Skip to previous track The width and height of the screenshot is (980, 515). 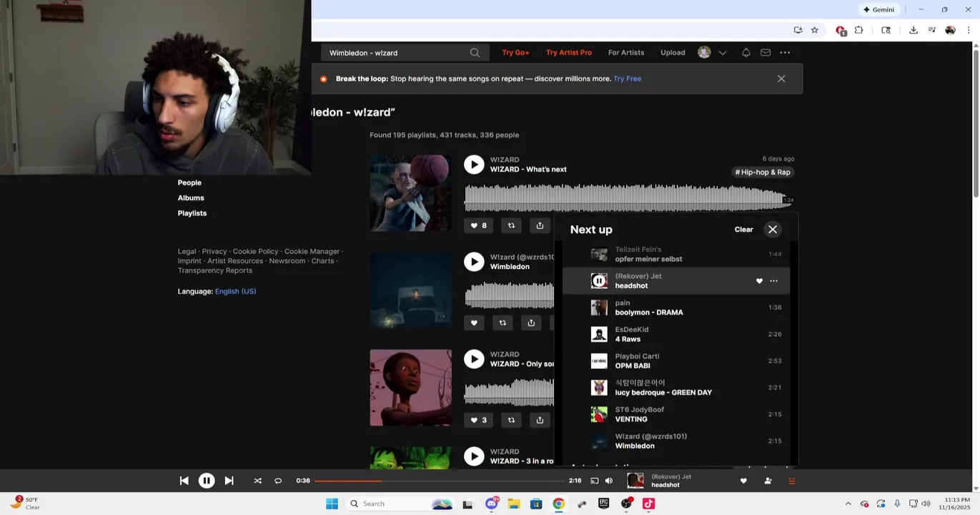(x=184, y=481)
